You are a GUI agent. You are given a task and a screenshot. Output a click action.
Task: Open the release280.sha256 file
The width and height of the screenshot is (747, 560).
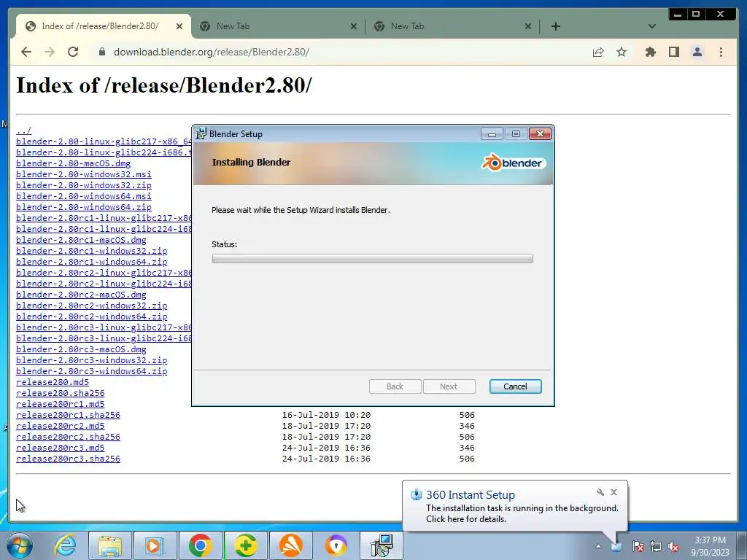point(60,393)
